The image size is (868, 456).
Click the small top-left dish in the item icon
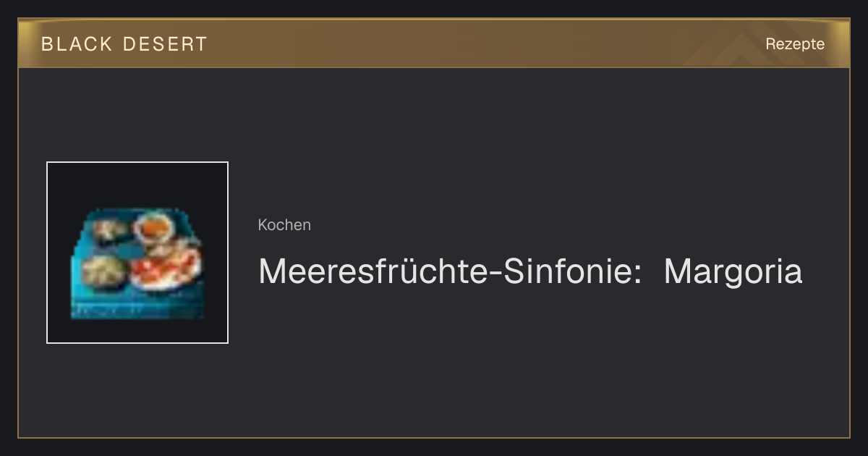(110, 230)
